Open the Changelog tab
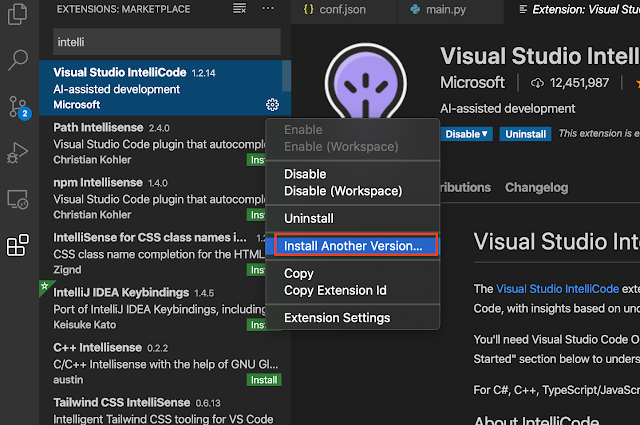 (536, 188)
